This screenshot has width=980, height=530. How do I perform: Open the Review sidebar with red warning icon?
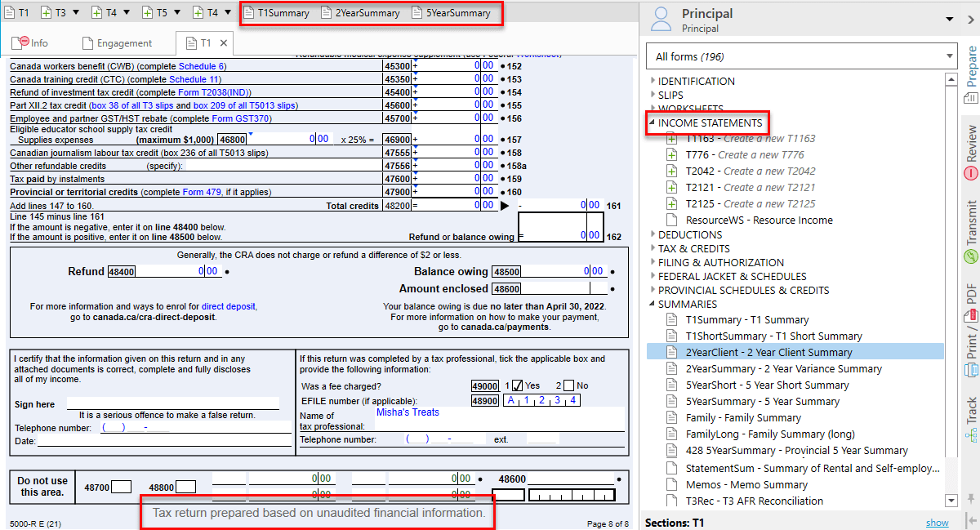(971, 153)
